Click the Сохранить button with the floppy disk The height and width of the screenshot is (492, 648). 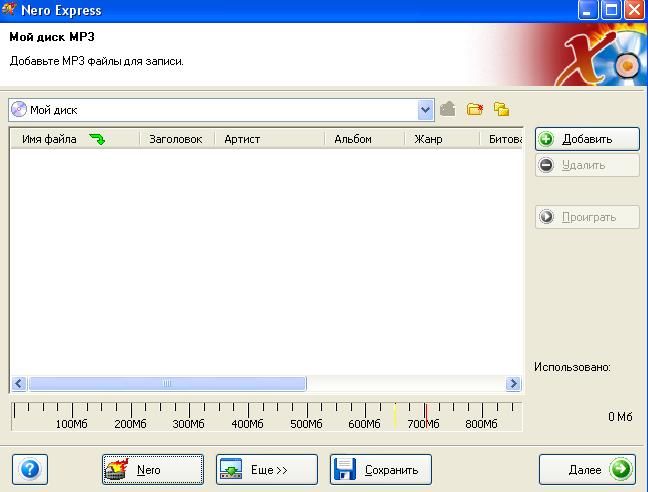(380, 468)
